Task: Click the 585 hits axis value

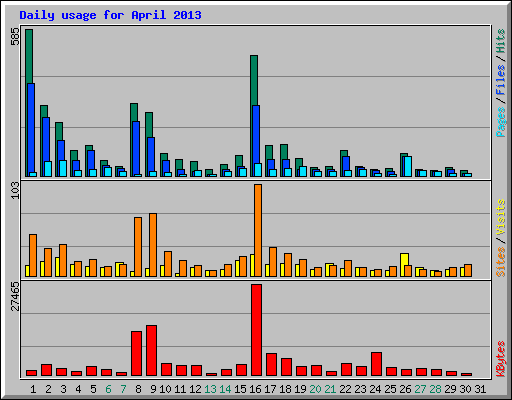Action: coord(15,37)
